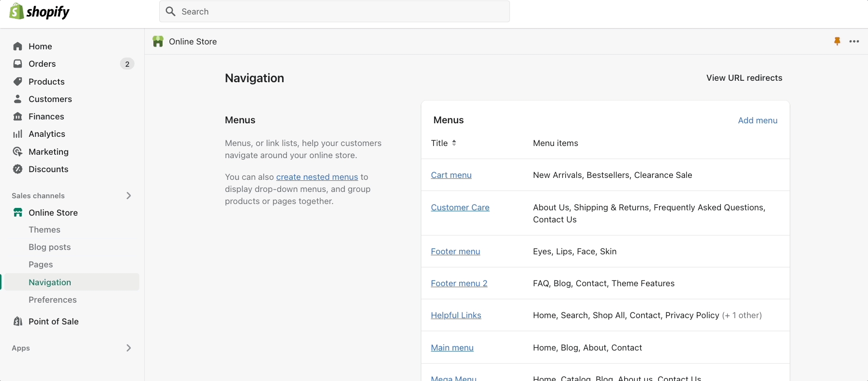Select the Customers person icon
This screenshot has height=381, width=868.
(x=18, y=99)
